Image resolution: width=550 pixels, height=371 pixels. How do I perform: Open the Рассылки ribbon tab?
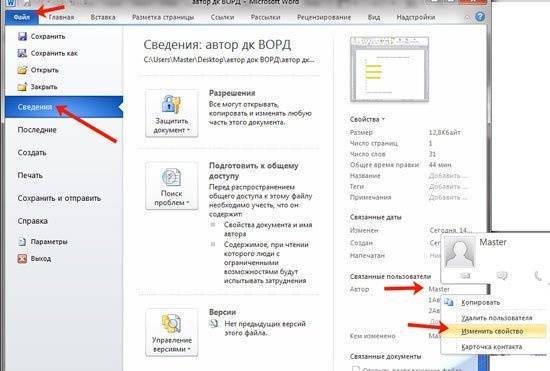(x=266, y=17)
